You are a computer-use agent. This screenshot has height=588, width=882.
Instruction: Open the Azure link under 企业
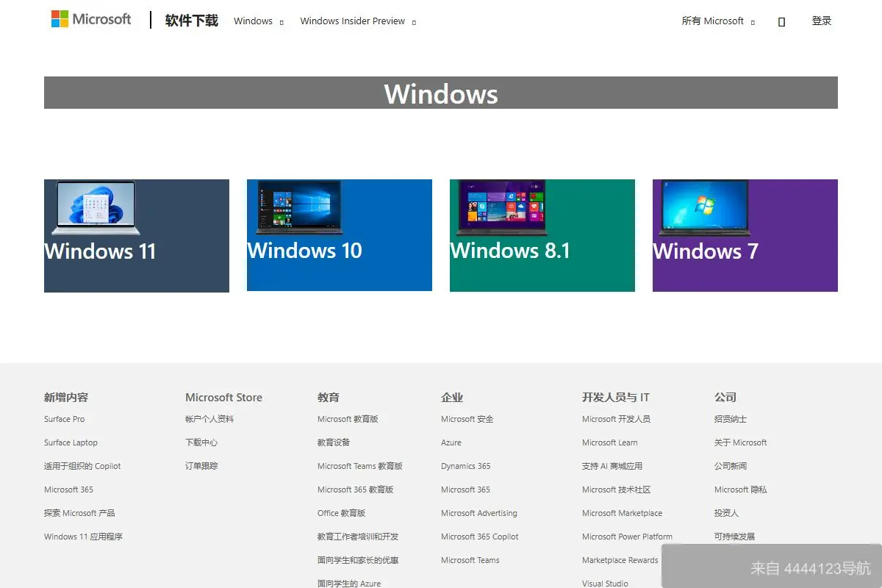[x=451, y=442]
